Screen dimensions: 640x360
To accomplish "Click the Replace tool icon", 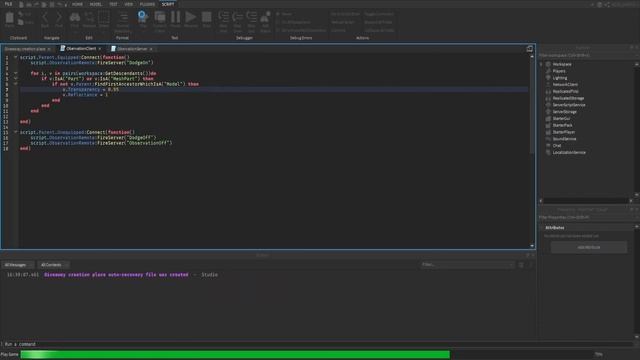I will tap(89, 18).
